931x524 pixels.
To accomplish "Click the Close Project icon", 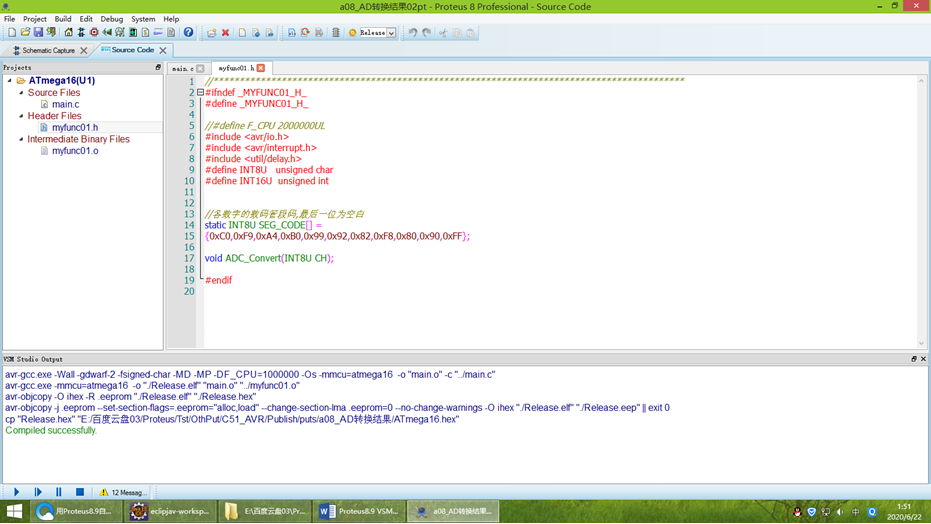I will pos(51,33).
